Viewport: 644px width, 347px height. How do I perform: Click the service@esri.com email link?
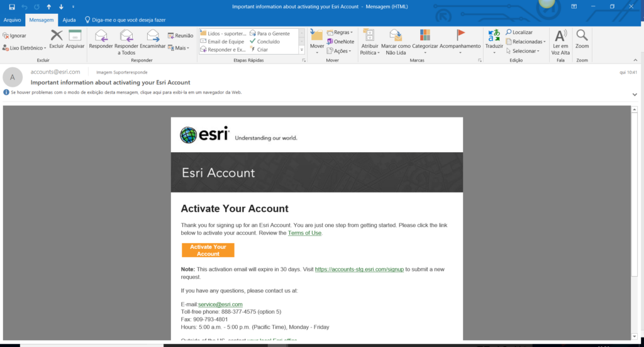(220, 304)
